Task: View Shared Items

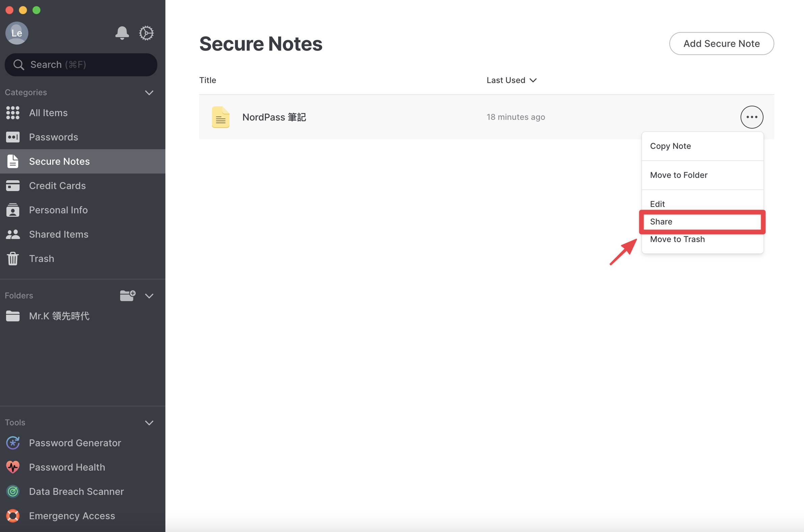Action: 83,235
